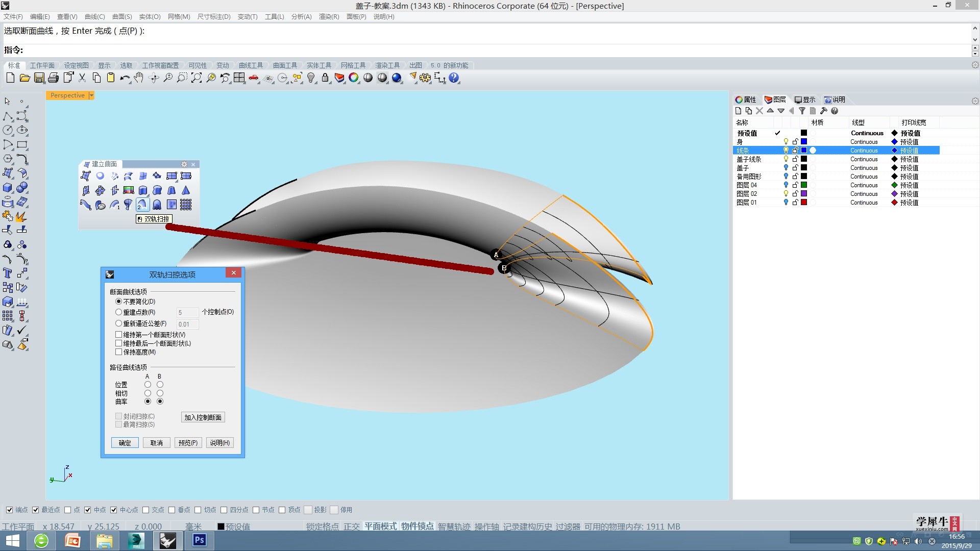The height and width of the screenshot is (551, 980).
Task: Select the Rotate view tool
Action: point(154,78)
